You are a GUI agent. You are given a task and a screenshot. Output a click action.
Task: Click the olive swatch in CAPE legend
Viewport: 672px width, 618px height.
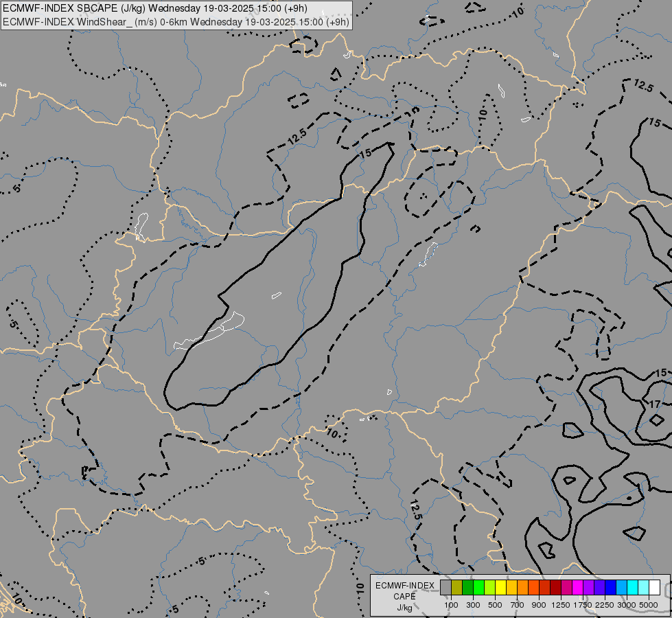pyautogui.click(x=457, y=587)
